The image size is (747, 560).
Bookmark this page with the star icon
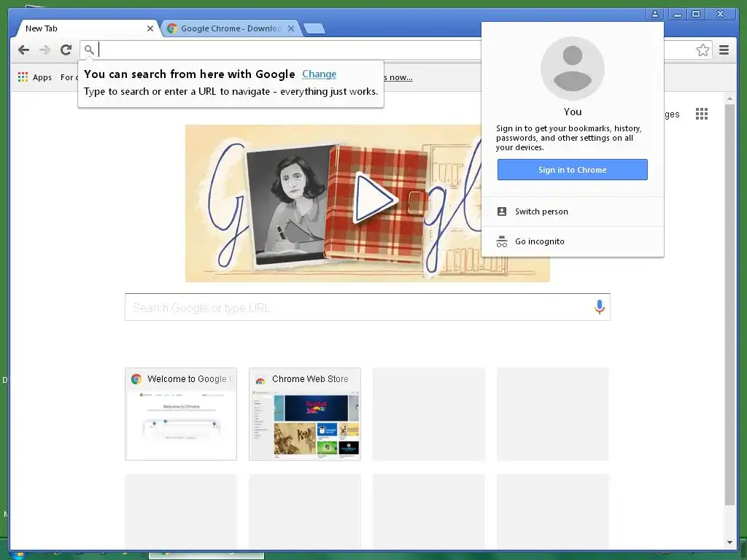pyautogui.click(x=703, y=50)
